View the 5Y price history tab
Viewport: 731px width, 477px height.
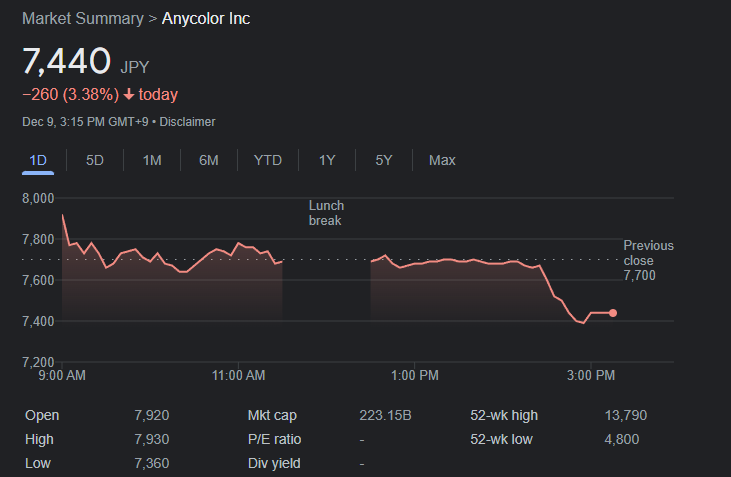[x=384, y=160]
